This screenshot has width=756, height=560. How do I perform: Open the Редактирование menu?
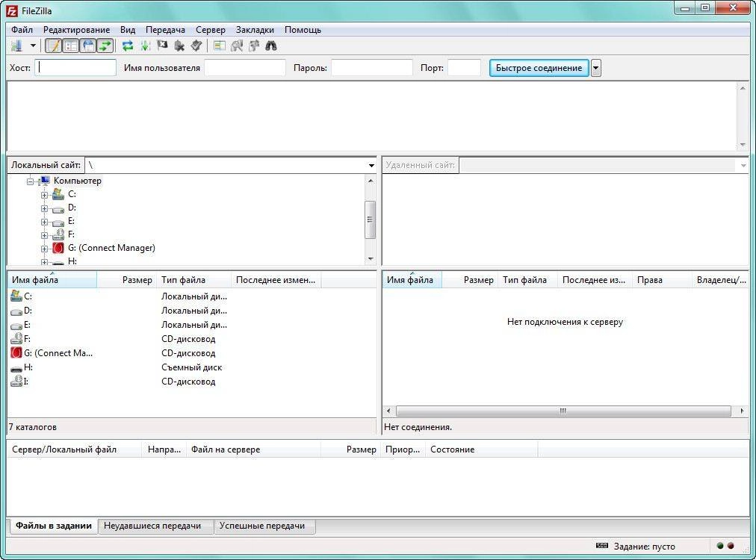coord(77,30)
